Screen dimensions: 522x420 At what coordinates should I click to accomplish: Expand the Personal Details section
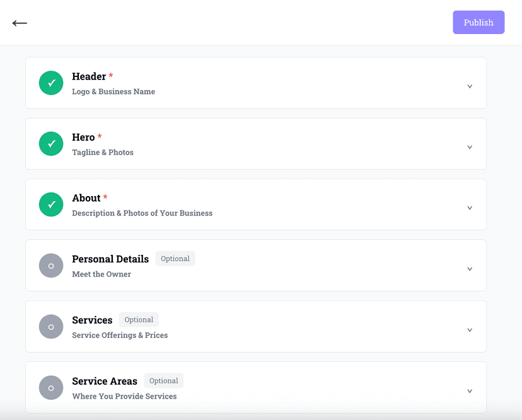[x=470, y=268]
